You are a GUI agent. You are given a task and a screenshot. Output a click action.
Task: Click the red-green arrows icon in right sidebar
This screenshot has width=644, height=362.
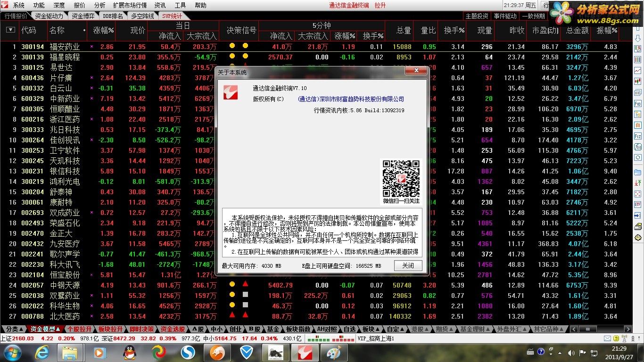637,182
